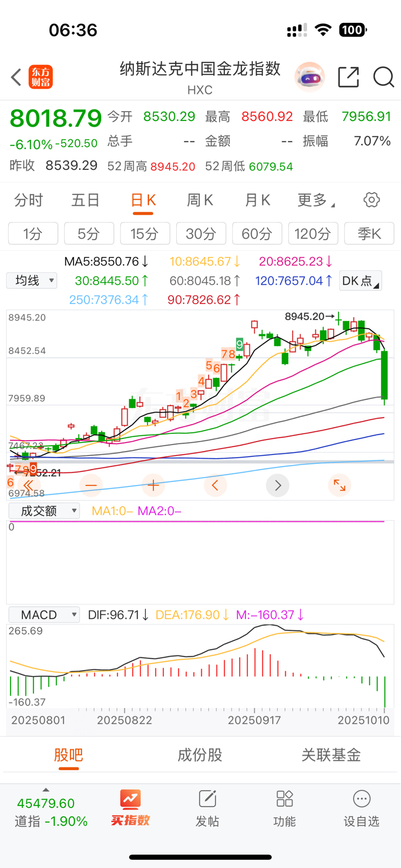Open the 成份股 tab
The width and height of the screenshot is (401, 868).
point(200,755)
